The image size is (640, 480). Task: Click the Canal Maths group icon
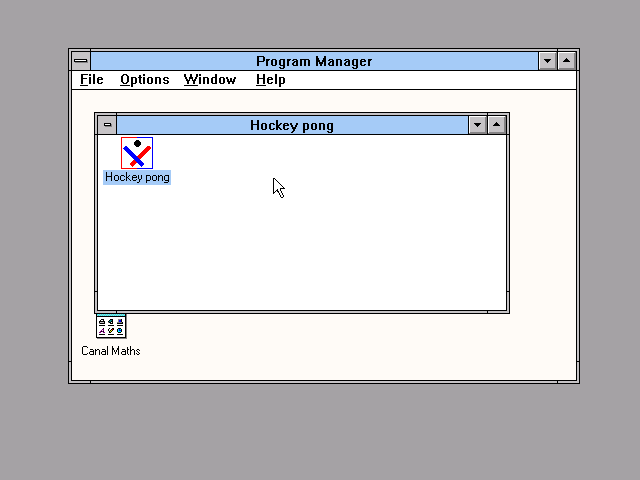(111, 327)
